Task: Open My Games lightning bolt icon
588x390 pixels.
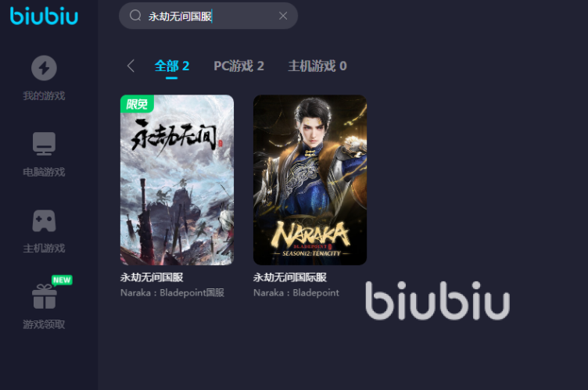Action: tap(44, 68)
